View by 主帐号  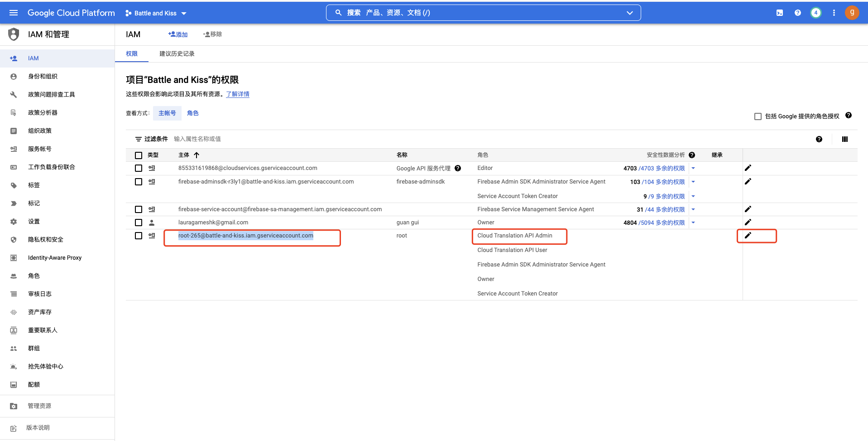click(x=167, y=113)
